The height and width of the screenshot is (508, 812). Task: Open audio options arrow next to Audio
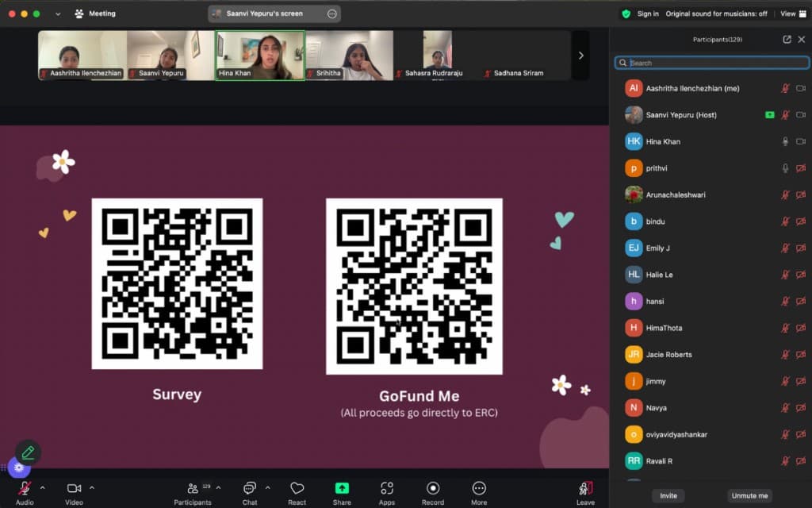click(43, 488)
